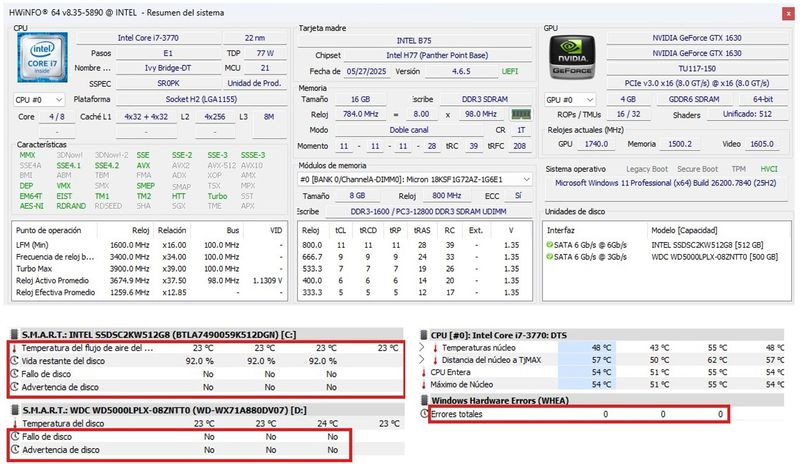Click the TU117-150 GPU chip field

tap(697, 68)
